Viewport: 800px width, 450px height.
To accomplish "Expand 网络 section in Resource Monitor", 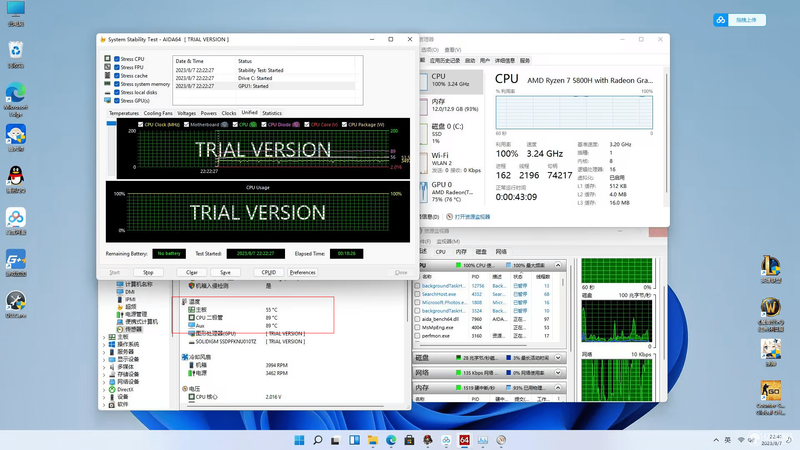I will click(x=558, y=373).
